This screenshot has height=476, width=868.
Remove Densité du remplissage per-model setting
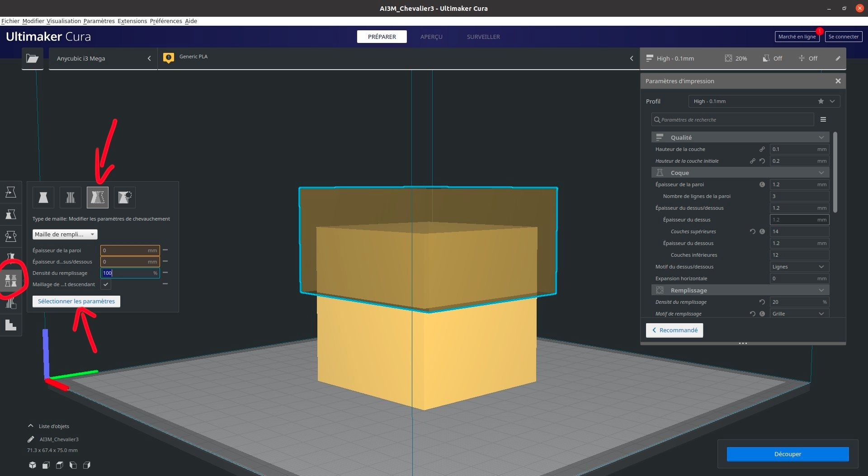tap(165, 273)
